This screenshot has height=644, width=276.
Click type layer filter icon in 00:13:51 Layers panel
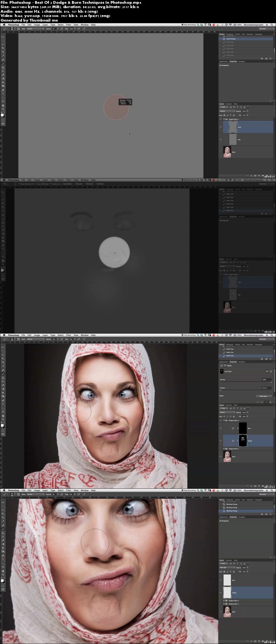(x=237, y=408)
